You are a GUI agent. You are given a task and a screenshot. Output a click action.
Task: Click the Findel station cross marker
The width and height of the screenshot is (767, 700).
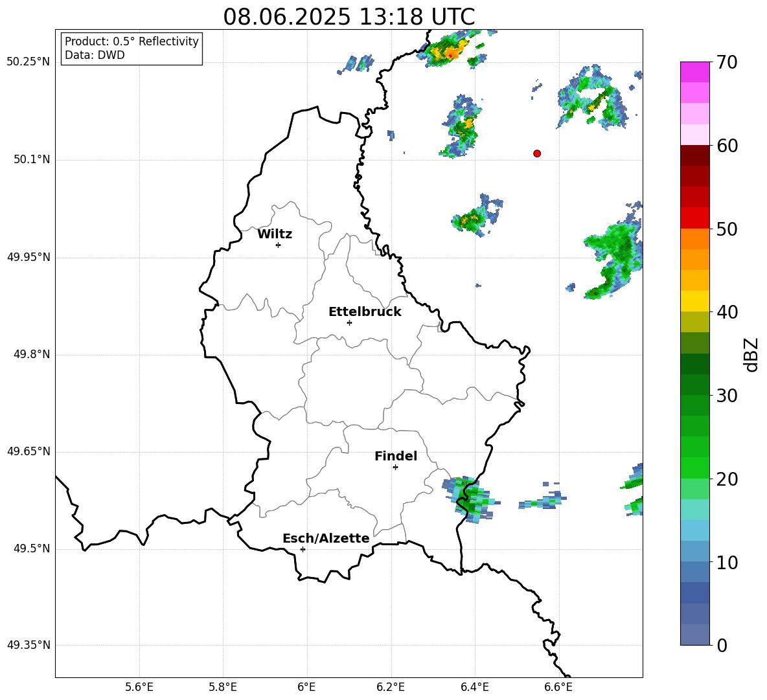click(x=395, y=468)
